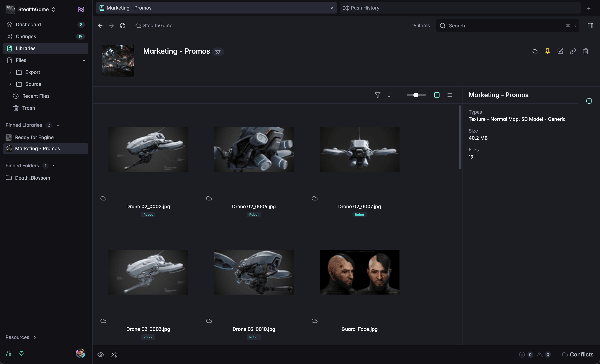
Task: Click the filter icon above the grid
Action: pyautogui.click(x=377, y=95)
